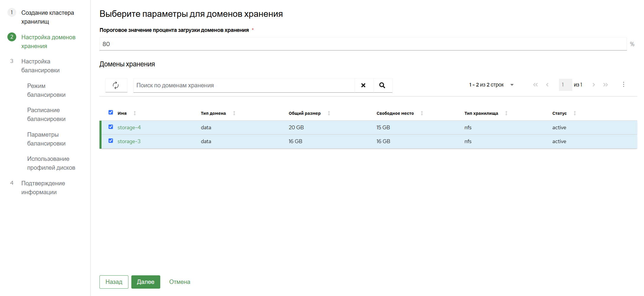Click the Свободное место column header
The image size is (644, 296).
(395, 113)
